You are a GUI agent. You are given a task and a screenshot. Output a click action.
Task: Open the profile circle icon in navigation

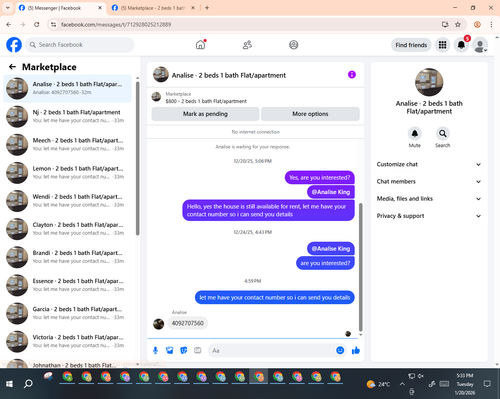(x=294, y=45)
